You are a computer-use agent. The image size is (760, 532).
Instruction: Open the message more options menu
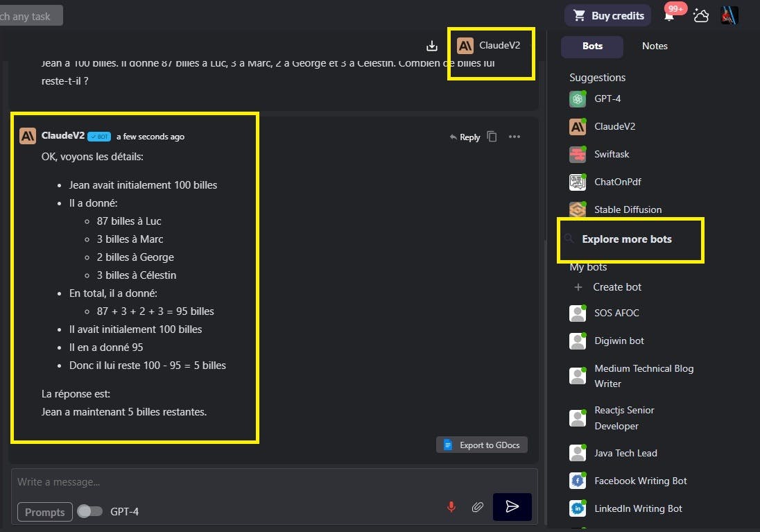coord(515,137)
